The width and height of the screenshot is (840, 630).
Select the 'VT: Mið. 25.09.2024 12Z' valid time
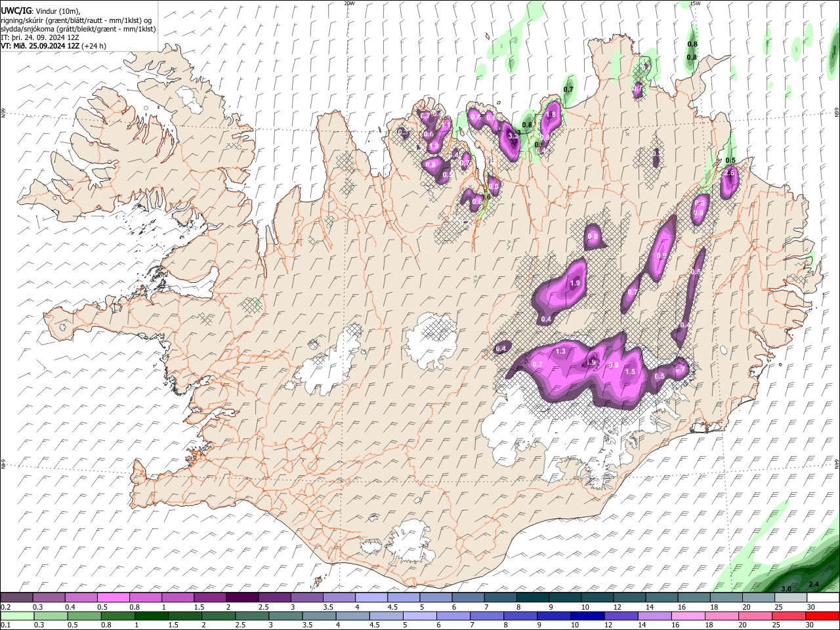[x=40, y=46]
